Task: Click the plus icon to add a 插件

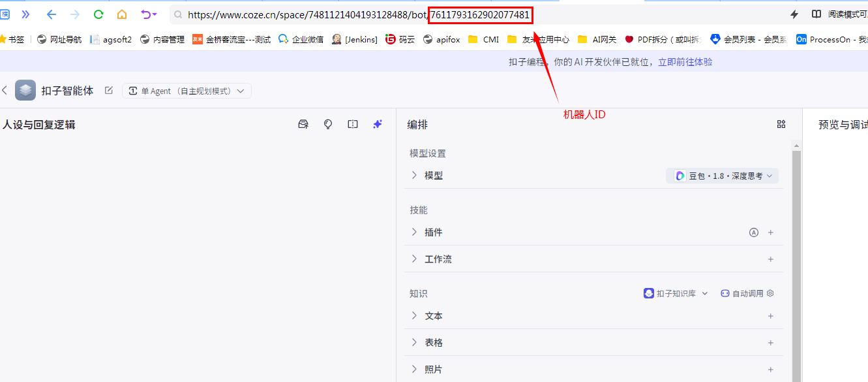Action: pos(770,232)
